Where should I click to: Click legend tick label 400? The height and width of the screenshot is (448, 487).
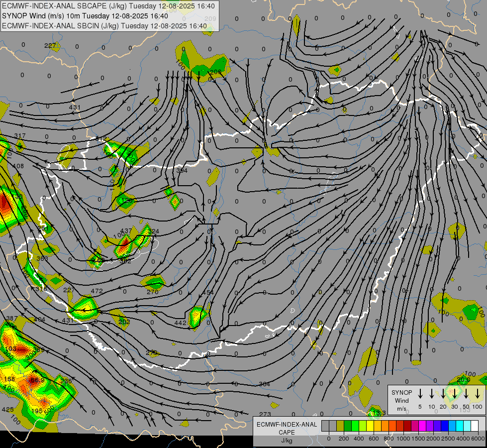(359, 439)
